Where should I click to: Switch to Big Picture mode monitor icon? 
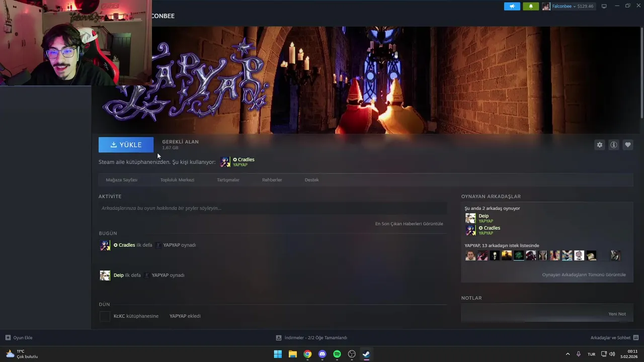(x=604, y=7)
